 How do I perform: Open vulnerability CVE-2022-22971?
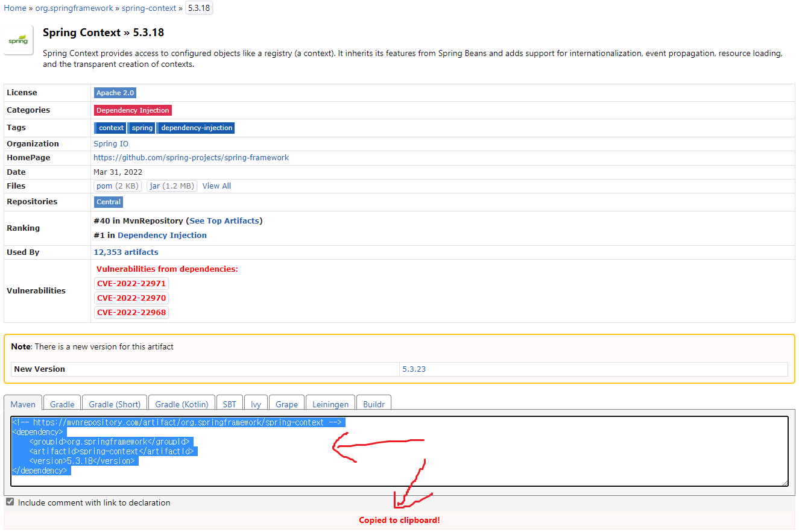click(x=131, y=284)
